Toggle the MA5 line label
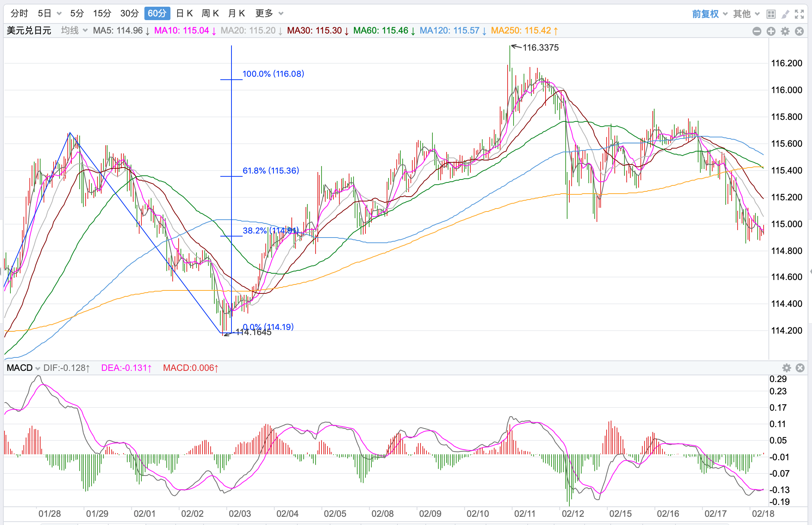Screen dimensions: 812x525 point(121,31)
